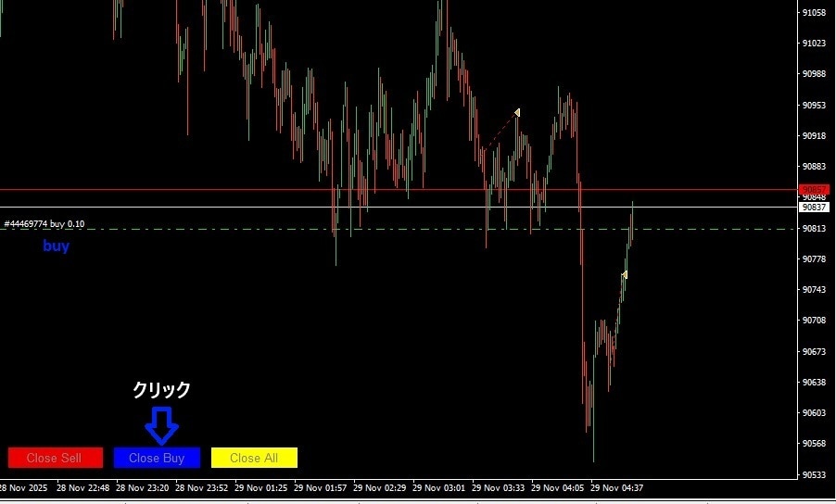This screenshot has height=504, width=836.
Task: Select the yellow arrow marker near 90760
Action: coord(625,274)
